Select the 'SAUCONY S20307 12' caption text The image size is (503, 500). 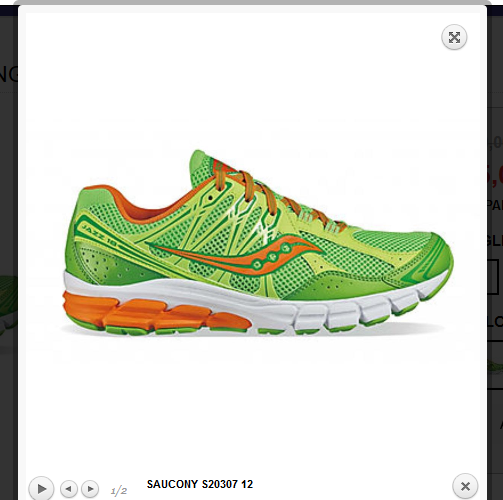200,484
